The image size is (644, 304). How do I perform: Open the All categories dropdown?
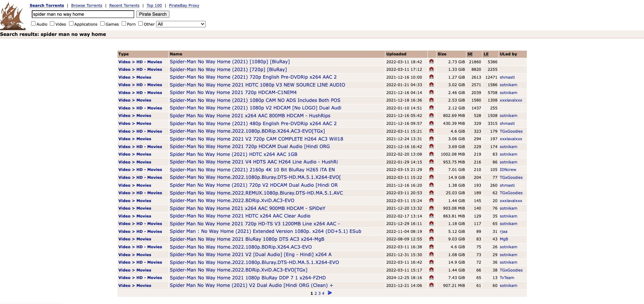(181, 24)
